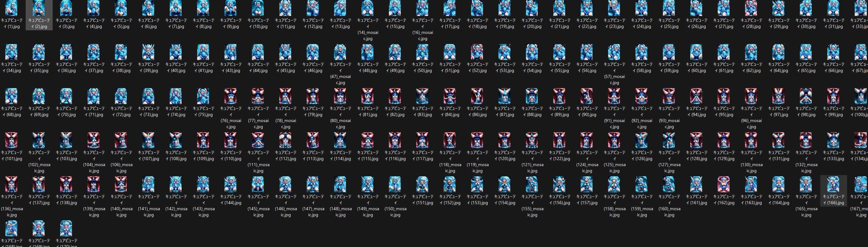Image resolution: width=868 pixels, height=247 pixels.
Task: Open the (16)_mosaic.jpg image thumbnail
Action: pos(423,8)
